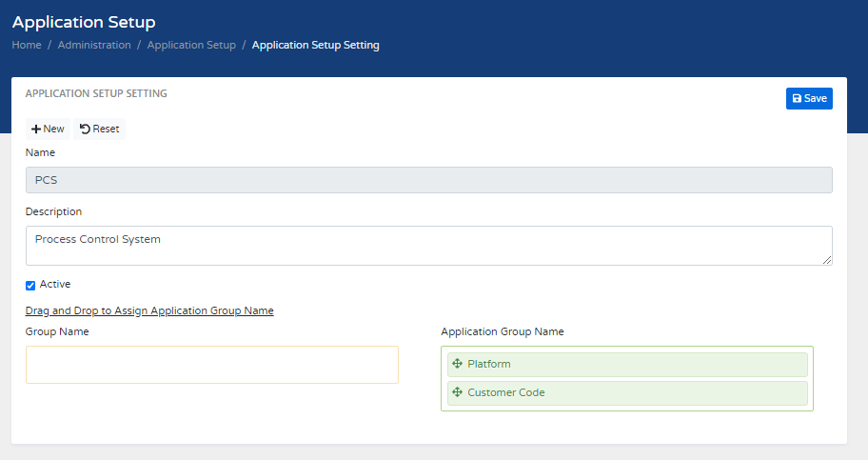
Task: Click the Active checkbox label text
Action: point(55,284)
